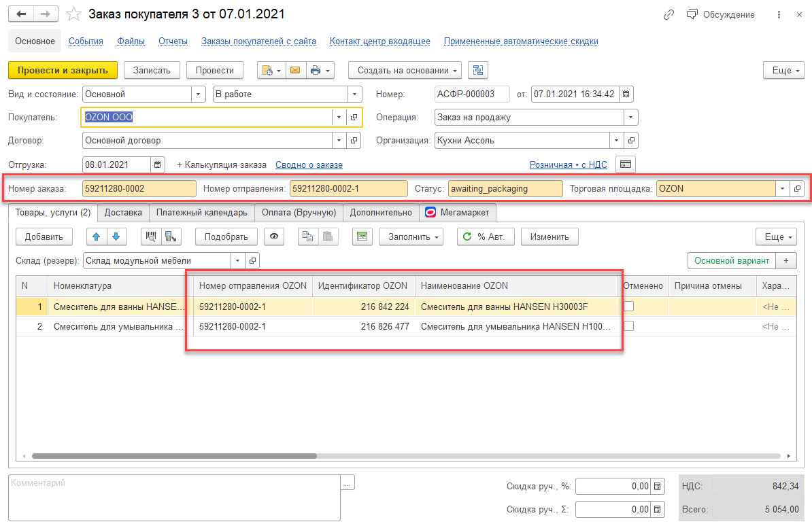The image size is (812, 524).
Task: Move row down with blue arrow
Action: [116, 237]
